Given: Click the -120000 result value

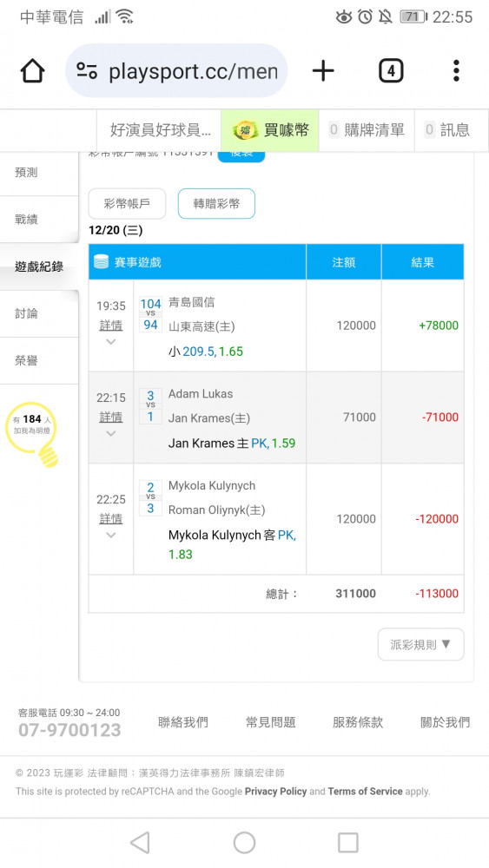Looking at the screenshot, I should click(437, 519).
